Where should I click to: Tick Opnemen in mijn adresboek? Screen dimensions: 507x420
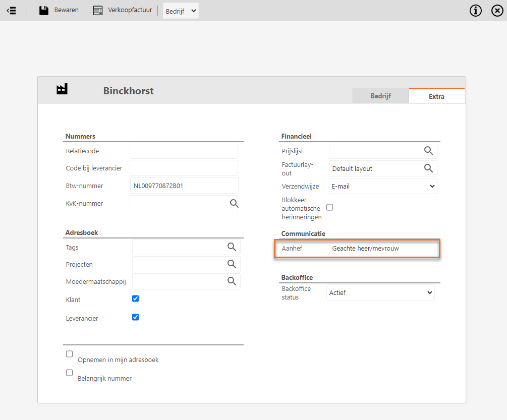click(70, 354)
